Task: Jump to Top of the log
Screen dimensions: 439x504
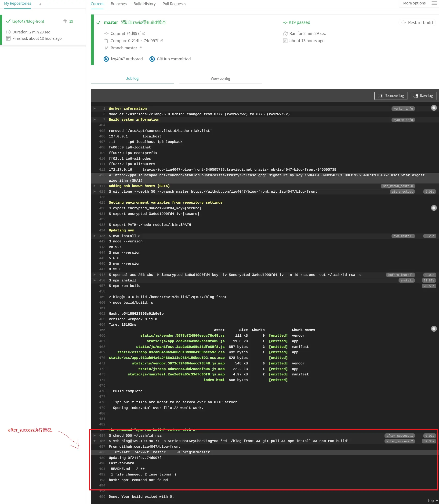Action: 432,500
